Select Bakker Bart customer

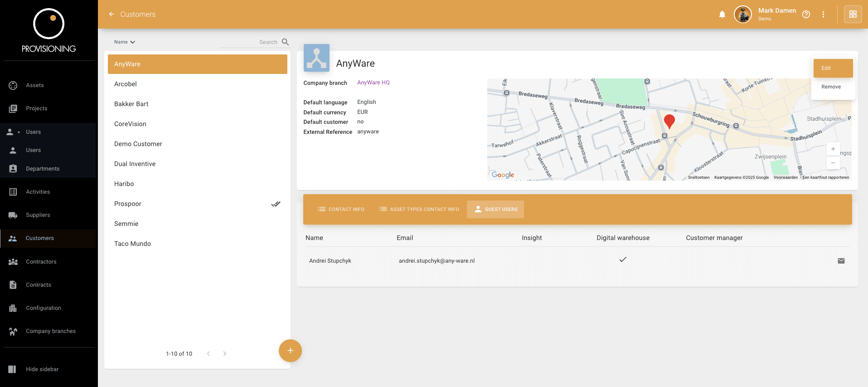pyautogui.click(x=198, y=104)
